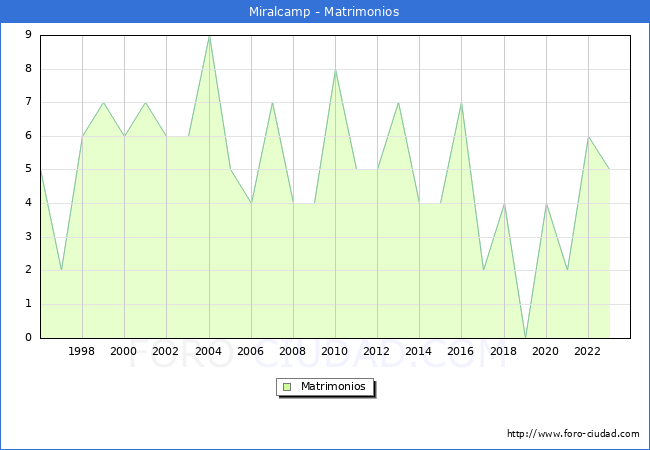The image size is (650, 450).
Task: Click the 2000 x-axis label
Action: [124, 351]
